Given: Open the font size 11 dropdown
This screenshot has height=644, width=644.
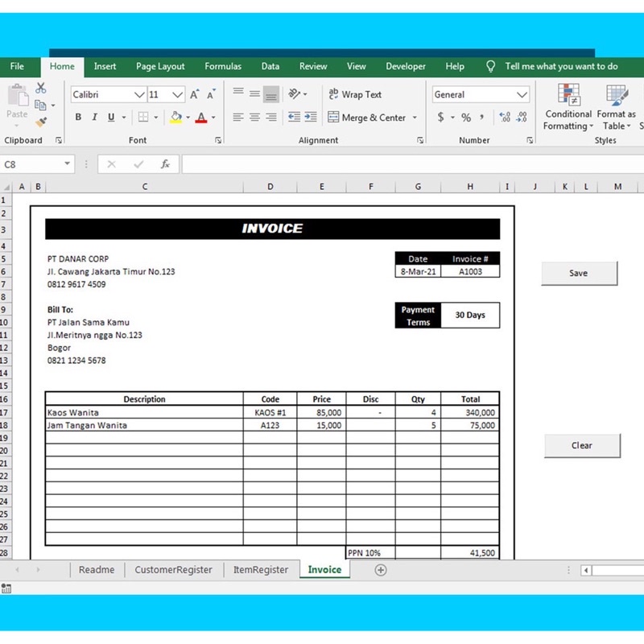Looking at the screenshot, I should click(177, 95).
